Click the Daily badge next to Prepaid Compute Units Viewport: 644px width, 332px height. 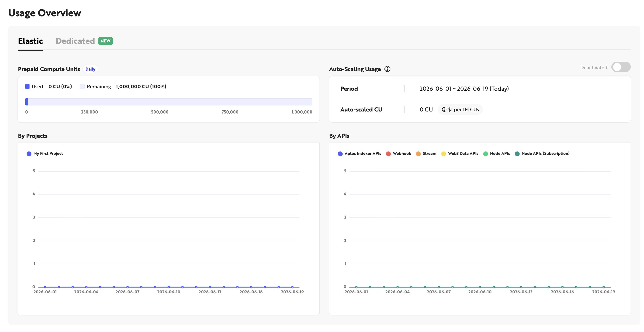[x=90, y=69]
